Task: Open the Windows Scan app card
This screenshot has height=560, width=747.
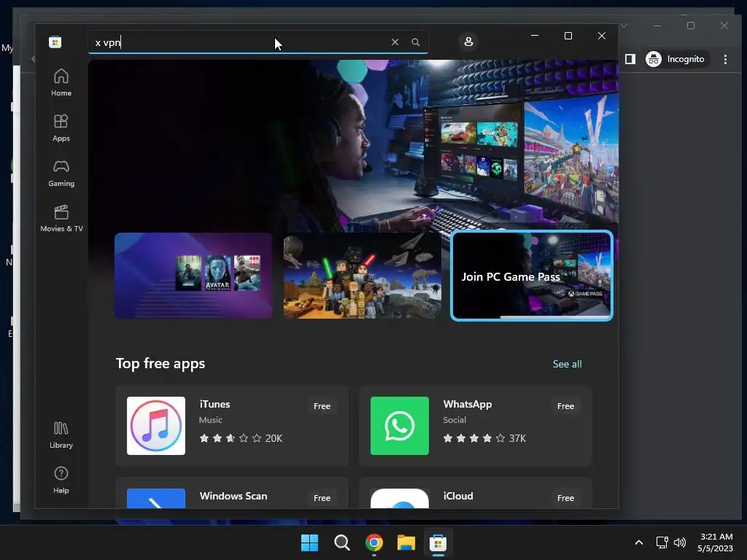Action: click(232, 494)
